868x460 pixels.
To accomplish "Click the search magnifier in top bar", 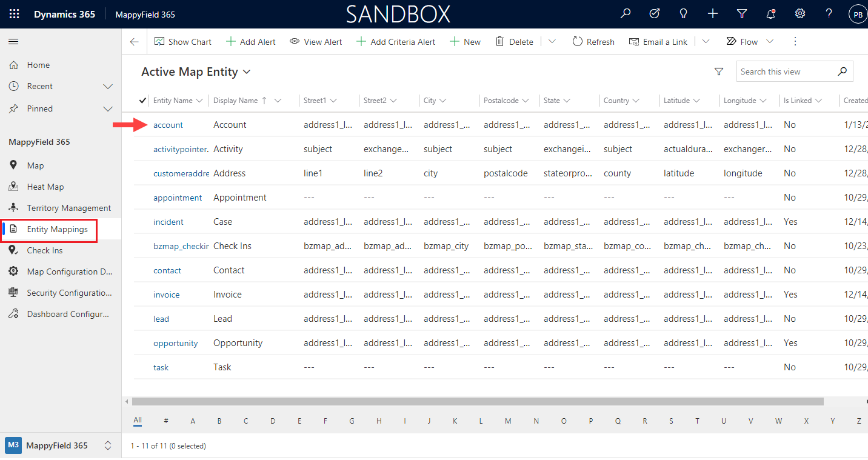I will point(626,14).
